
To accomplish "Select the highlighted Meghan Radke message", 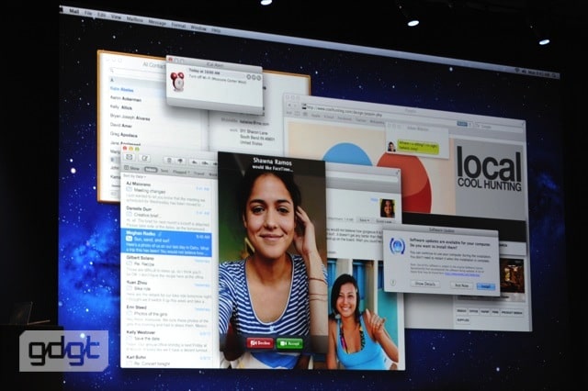I will click(x=166, y=242).
